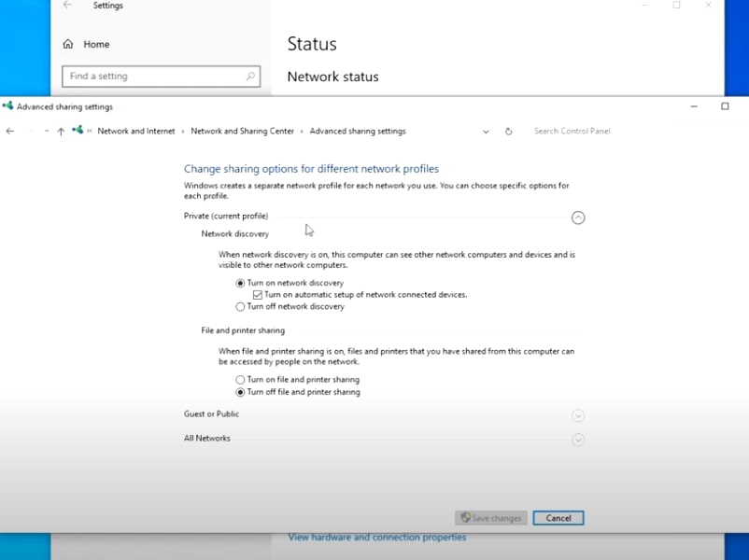Go to Network and Internet breadcrumb
Image resolution: width=749 pixels, height=560 pixels.
click(x=136, y=132)
